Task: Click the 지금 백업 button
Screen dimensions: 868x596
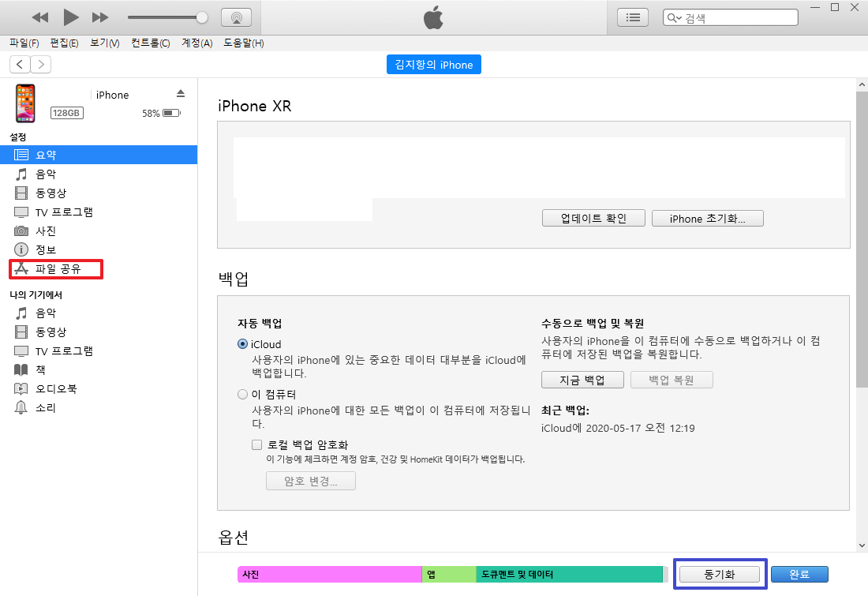Action: pos(582,379)
